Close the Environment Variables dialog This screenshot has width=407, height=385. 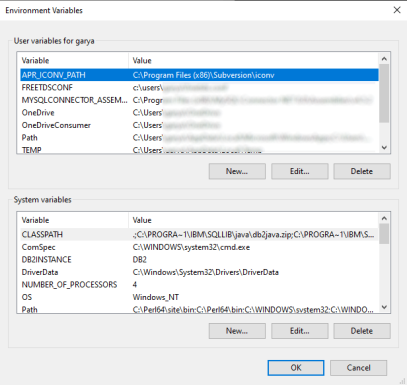click(397, 10)
